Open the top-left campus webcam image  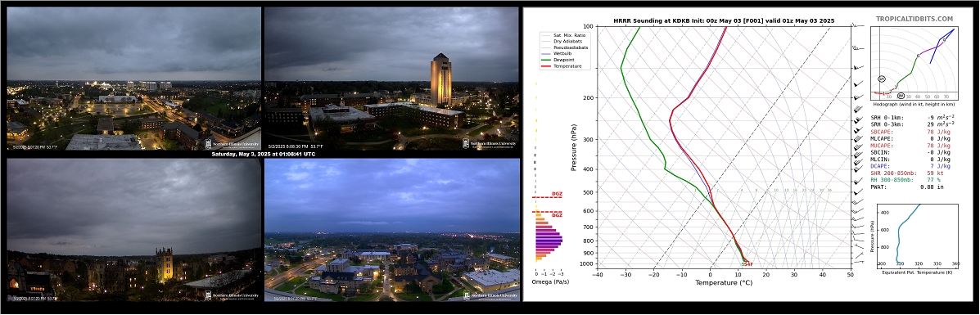coord(133,79)
